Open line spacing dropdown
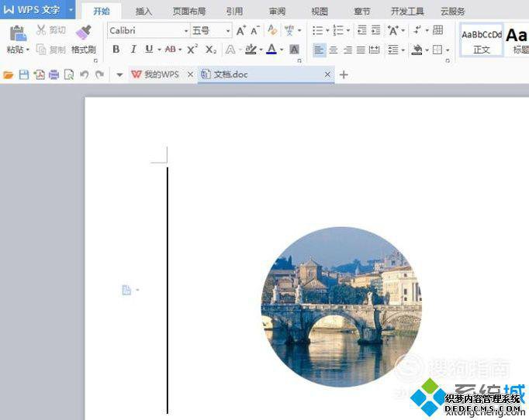Screen dimensions: 529x420 (x=403, y=50)
